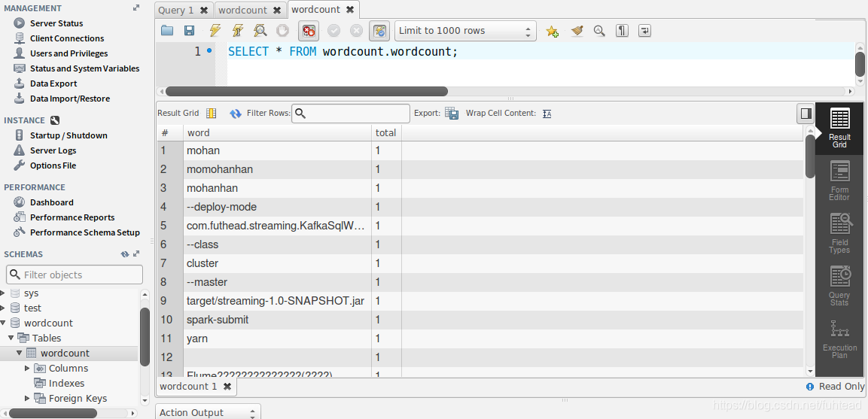
Task: Open Form Editor panel
Action: pyautogui.click(x=839, y=181)
